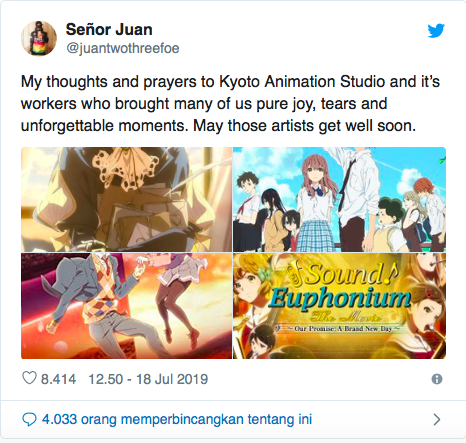Click the 8.414 like count
Image resolution: width=466 pixels, height=443 pixels.
click(58, 379)
